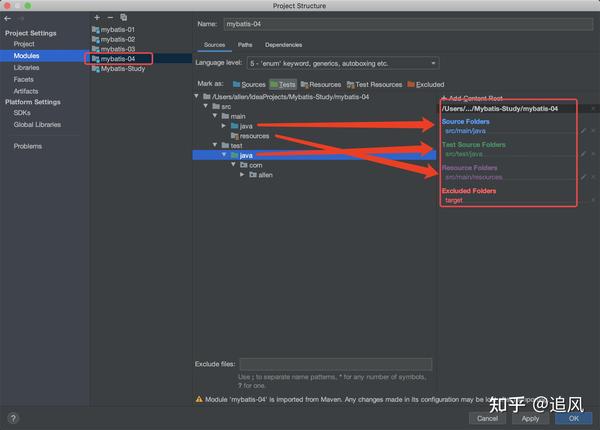The image size is (600, 430).
Task: Mark folder as Excluded
Action: pos(426,85)
